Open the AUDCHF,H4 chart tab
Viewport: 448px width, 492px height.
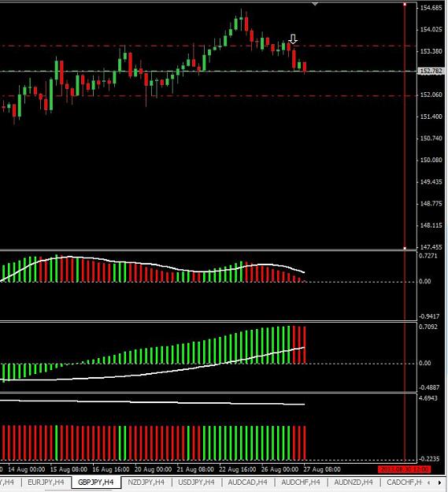pyautogui.click(x=301, y=482)
